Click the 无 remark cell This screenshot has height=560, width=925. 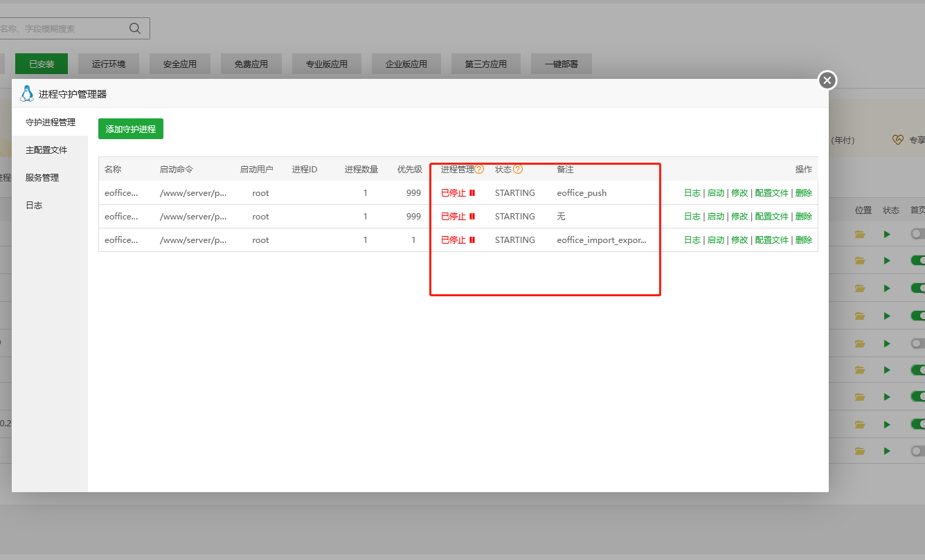point(561,217)
